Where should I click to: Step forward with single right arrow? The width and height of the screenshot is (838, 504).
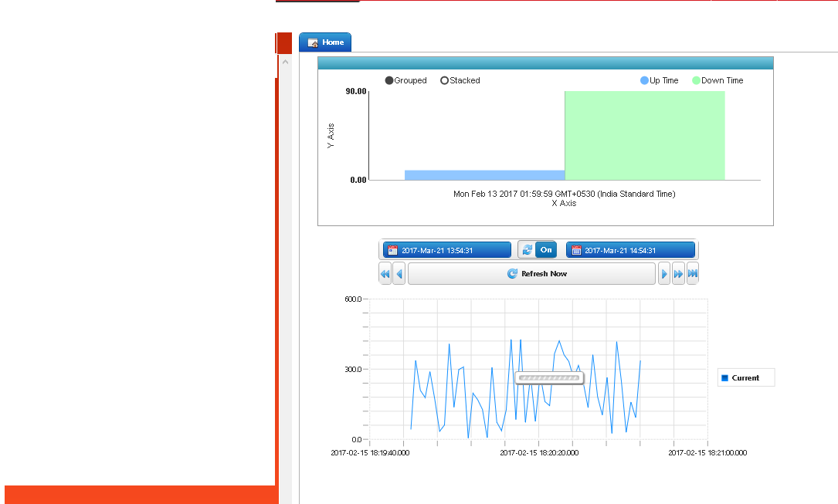664,273
